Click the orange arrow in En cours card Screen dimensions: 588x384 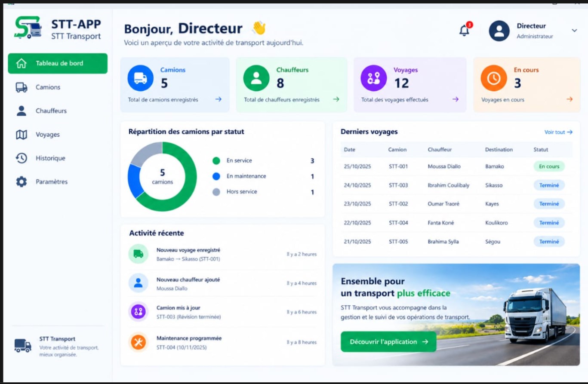coord(570,99)
